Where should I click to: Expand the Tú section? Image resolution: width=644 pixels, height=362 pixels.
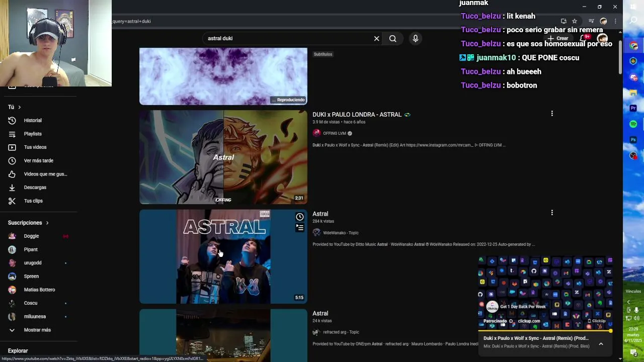click(x=14, y=107)
